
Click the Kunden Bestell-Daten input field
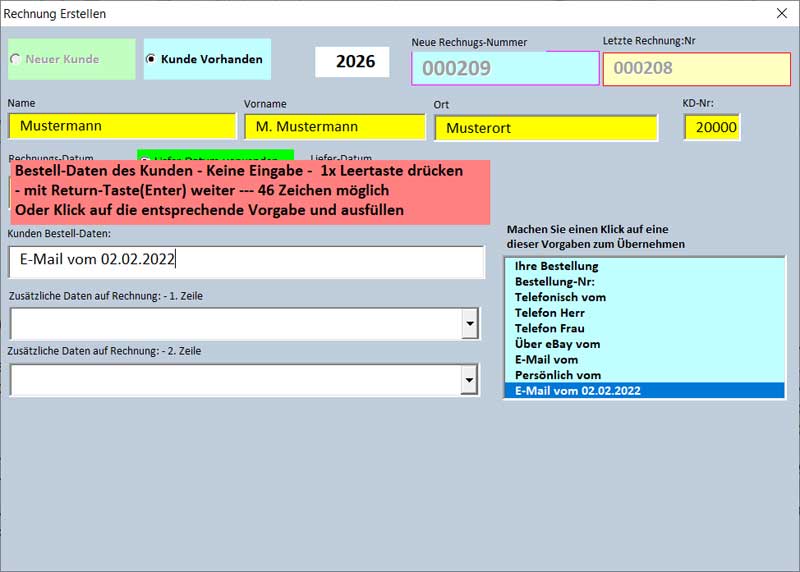(245, 261)
